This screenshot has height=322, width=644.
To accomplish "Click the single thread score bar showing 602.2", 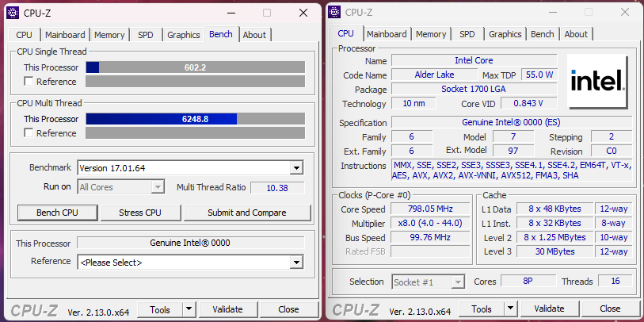I will coord(195,67).
